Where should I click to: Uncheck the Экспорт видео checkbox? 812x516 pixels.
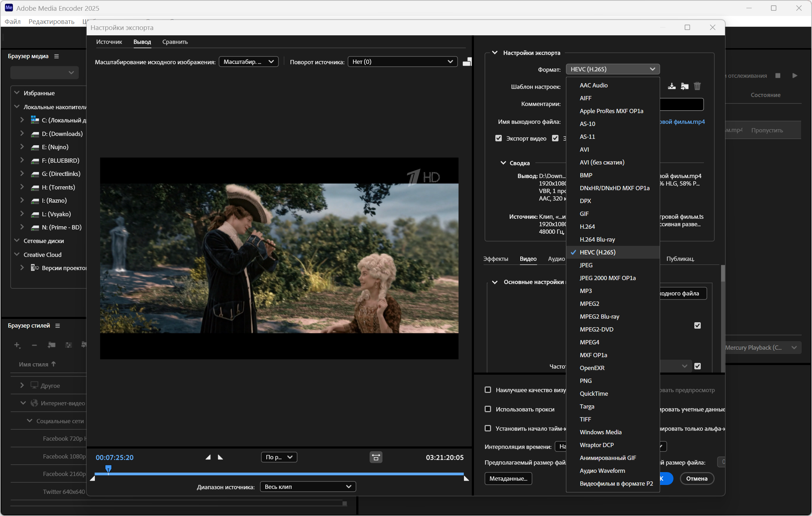(x=499, y=138)
